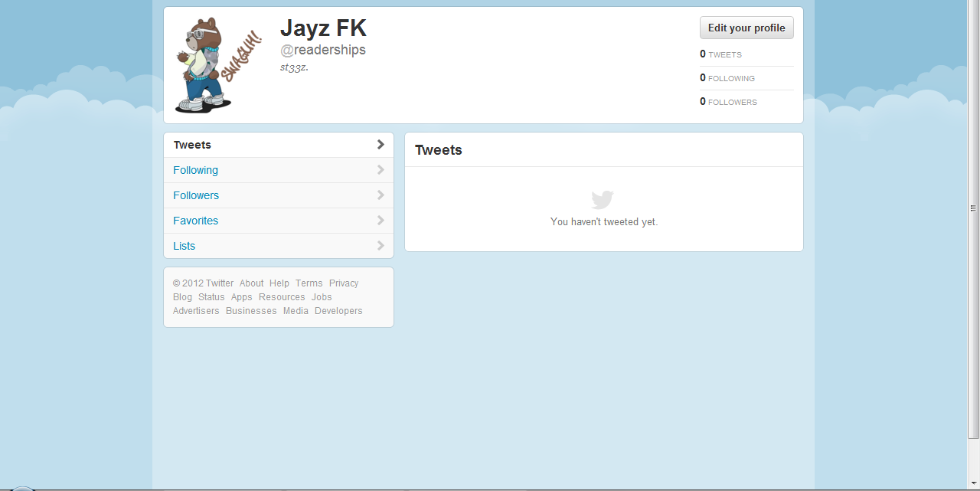Click the scrollbar down arrow
980x491 pixels.
pos(974,482)
